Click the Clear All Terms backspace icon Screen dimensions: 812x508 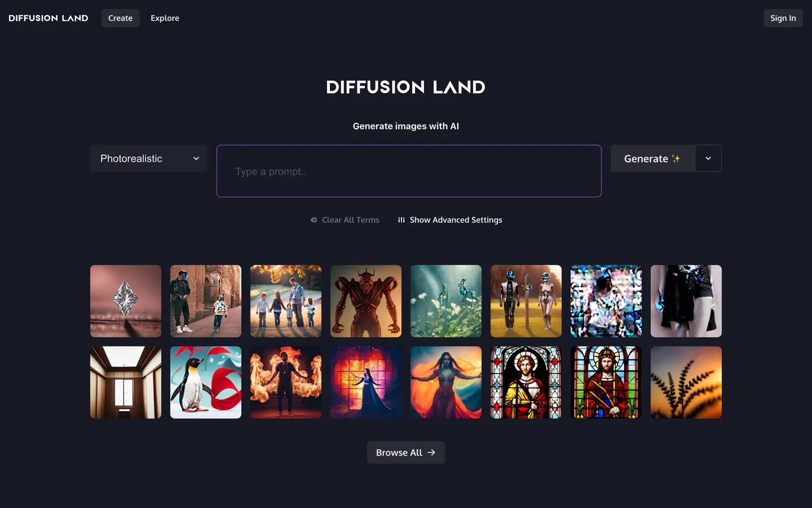point(314,220)
